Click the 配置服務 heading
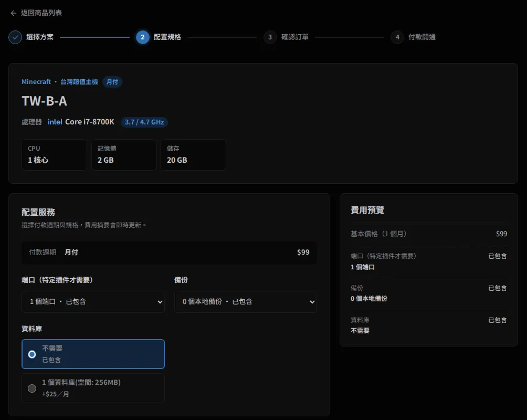The height and width of the screenshot is (420, 527). click(38, 212)
